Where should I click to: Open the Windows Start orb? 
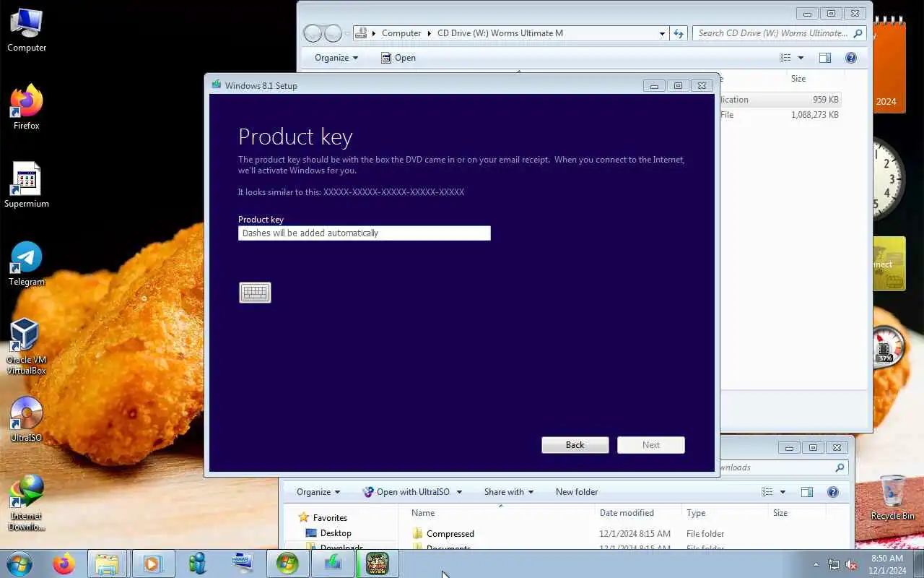tap(19, 564)
